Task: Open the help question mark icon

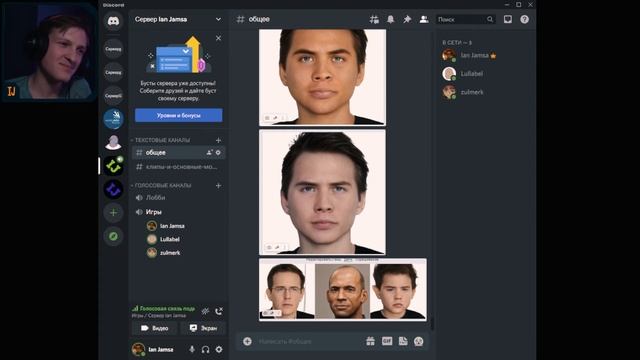Action: tap(524, 19)
